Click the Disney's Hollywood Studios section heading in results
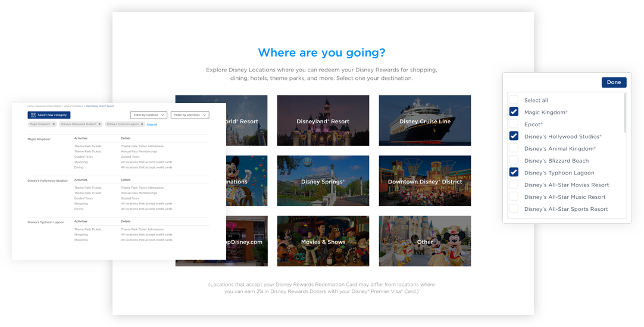Image resolution: width=644 pixels, height=327 pixels. [48, 180]
